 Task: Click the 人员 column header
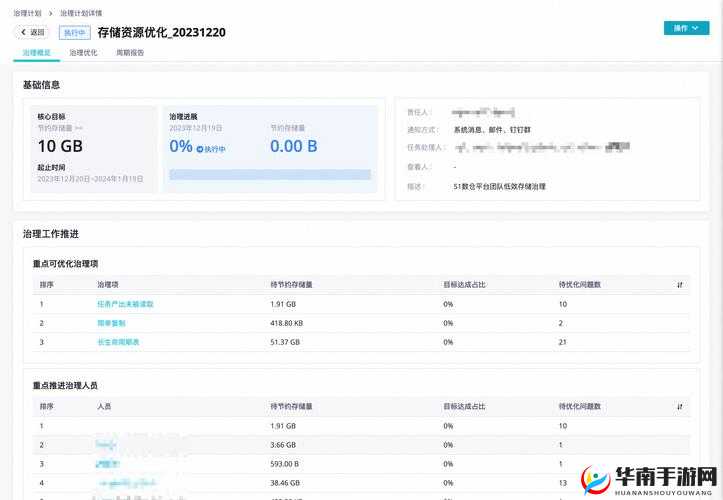click(104, 406)
